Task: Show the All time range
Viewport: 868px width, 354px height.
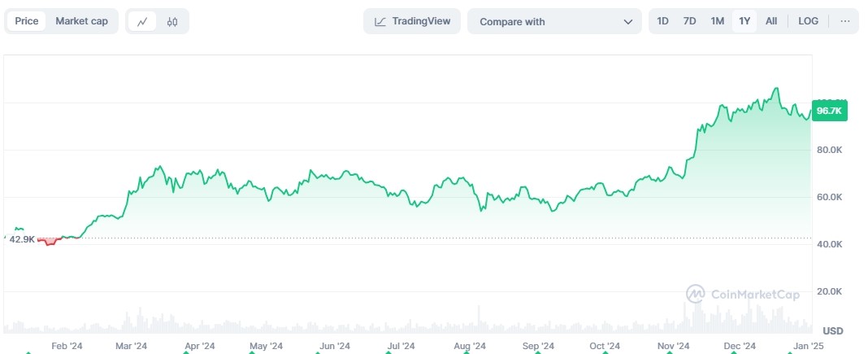Action: (771, 21)
